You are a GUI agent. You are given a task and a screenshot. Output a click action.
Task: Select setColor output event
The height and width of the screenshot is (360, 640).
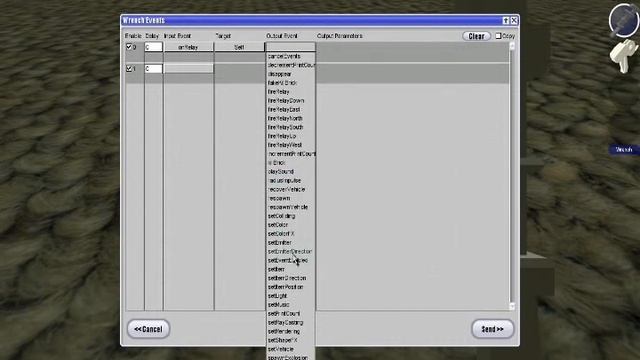tap(278, 225)
